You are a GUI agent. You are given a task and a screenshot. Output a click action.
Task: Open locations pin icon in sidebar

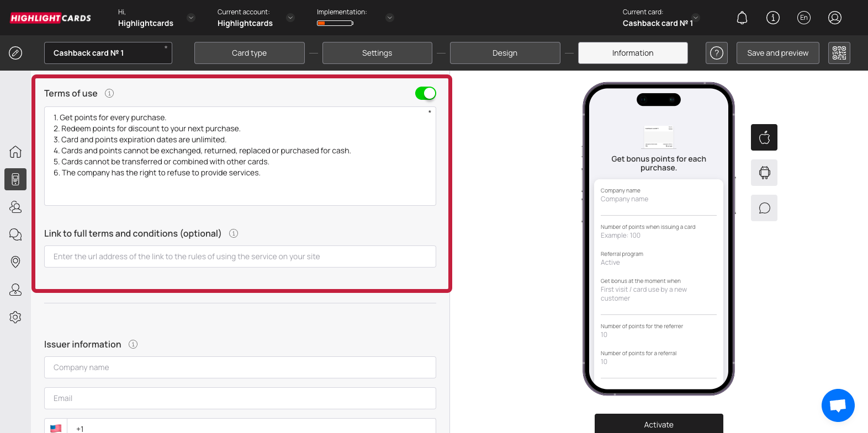pos(15,262)
